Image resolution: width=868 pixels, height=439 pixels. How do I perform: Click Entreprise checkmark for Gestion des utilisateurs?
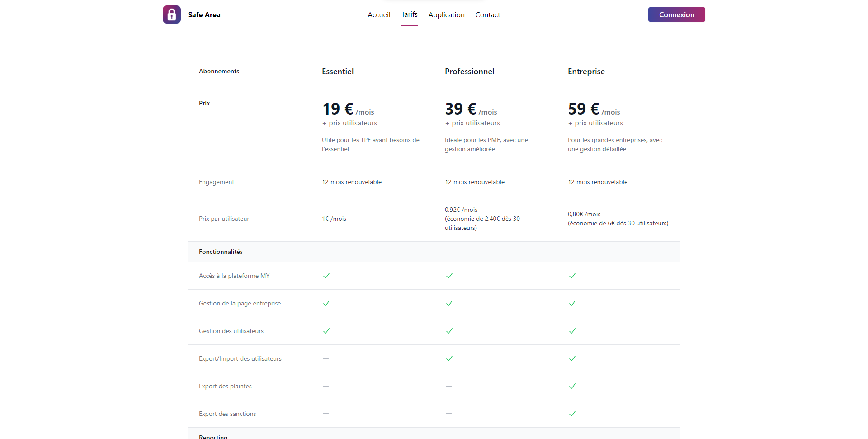coord(572,331)
